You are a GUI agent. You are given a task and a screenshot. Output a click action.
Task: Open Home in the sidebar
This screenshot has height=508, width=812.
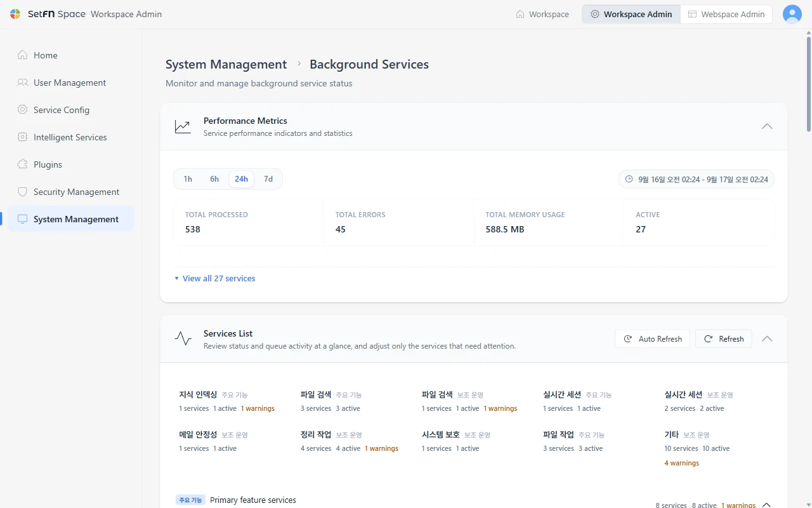point(71,55)
